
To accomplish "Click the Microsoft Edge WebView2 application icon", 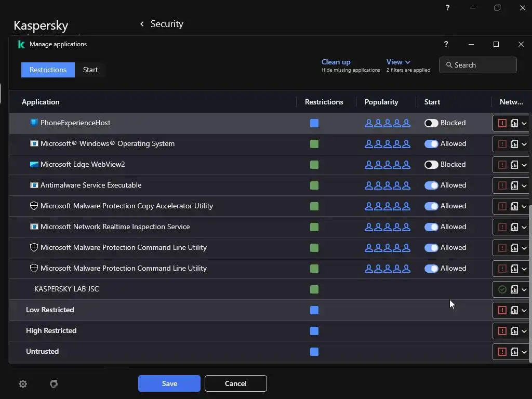I will (34, 165).
